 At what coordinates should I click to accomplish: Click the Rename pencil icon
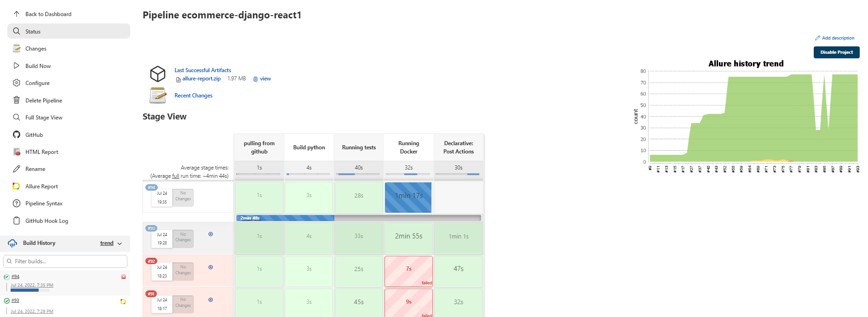click(x=17, y=169)
